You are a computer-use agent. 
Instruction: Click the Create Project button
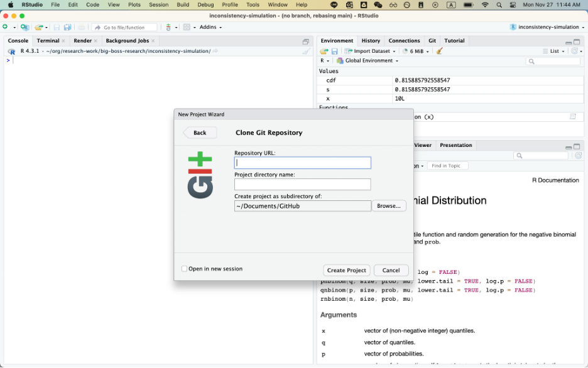[x=347, y=270]
